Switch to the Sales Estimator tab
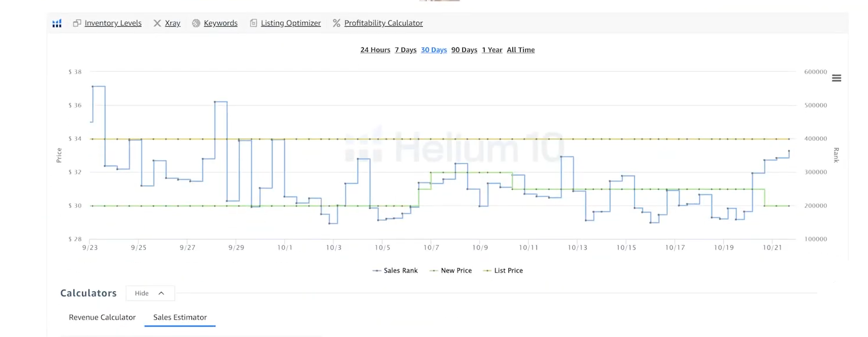Screen dimensions: 868x337 point(180,318)
